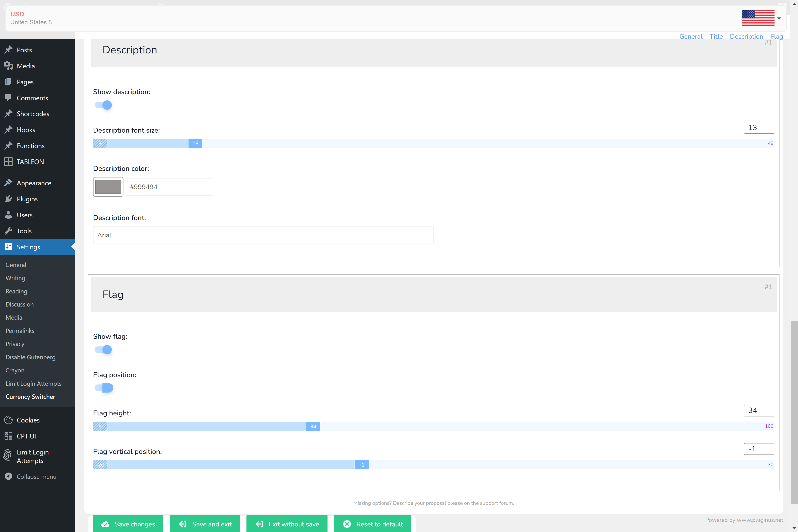The height and width of the screenshot is (532, 798).
Task: Click the Tools wrench icon
Action: [x=9, y=231]
